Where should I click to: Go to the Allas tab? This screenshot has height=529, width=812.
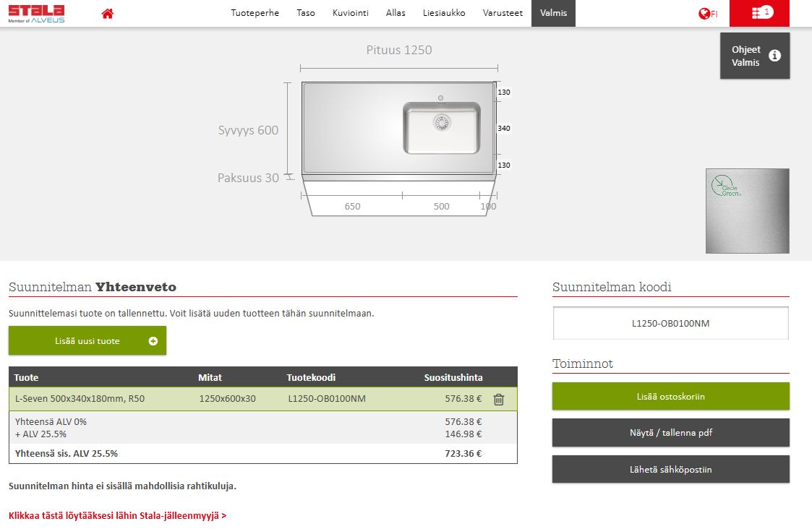396,13
